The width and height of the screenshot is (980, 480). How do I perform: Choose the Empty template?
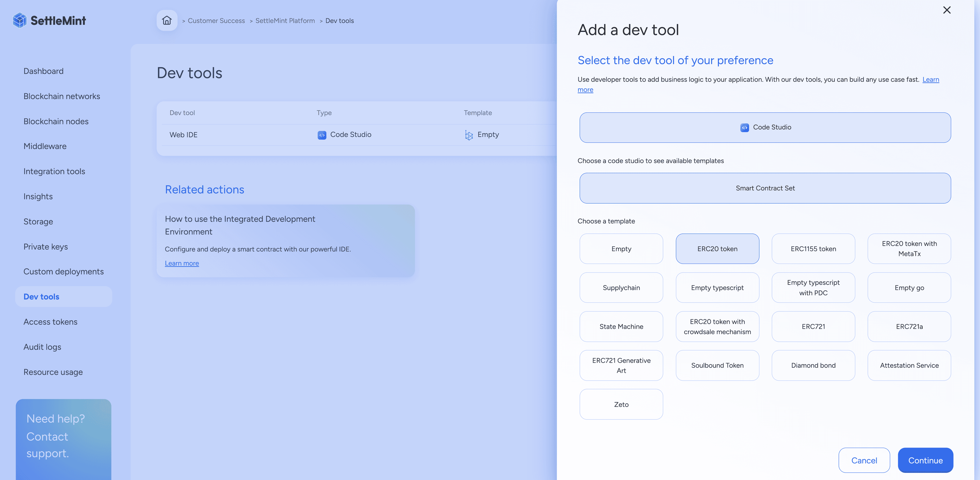621,249
